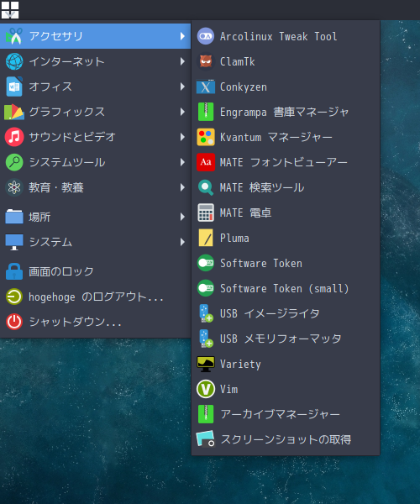Viewport: 420px width, 504px height.
Task: Click the Kvantum マネージャー colorful dots icon
Action: tap(206, 137)
